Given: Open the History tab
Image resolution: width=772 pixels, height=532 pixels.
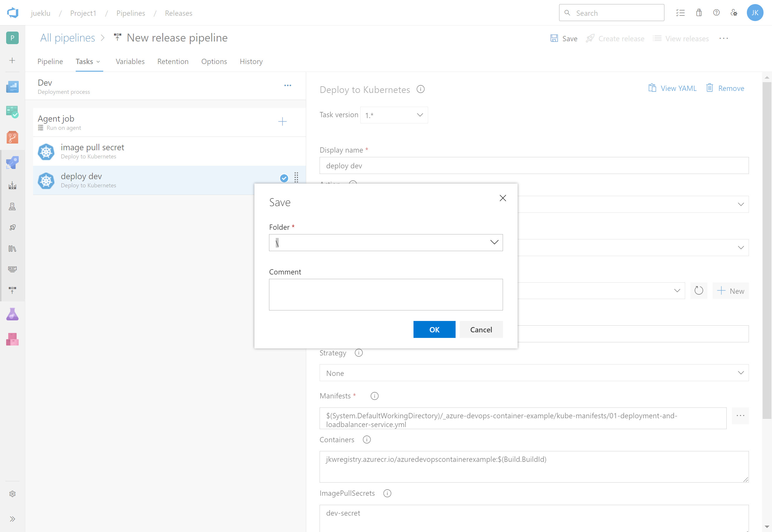Looking at the screenshot, I should [251, 61].
